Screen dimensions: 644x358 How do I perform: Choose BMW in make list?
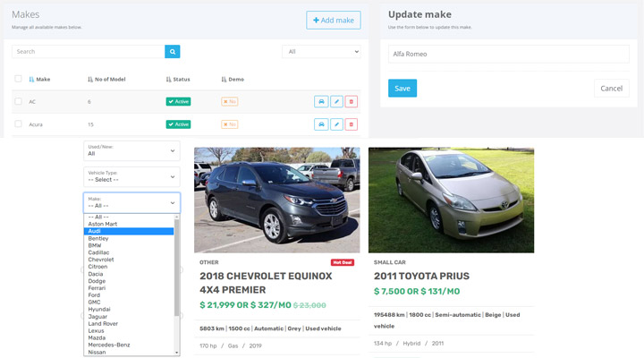[x=129, y=245]
